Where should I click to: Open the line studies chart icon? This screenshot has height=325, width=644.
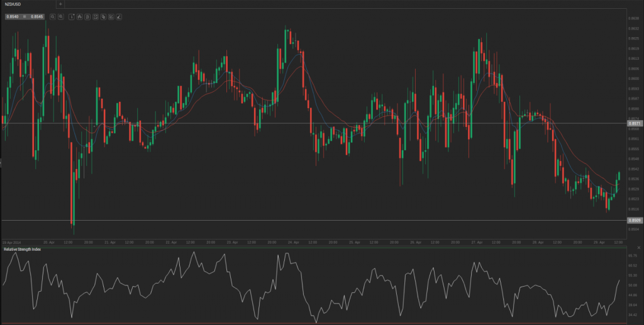coord(111,16)
